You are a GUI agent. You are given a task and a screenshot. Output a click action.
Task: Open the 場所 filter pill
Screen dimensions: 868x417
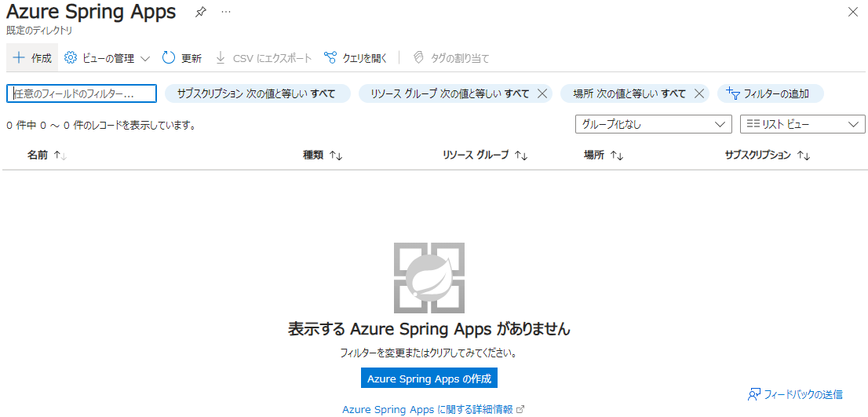629,93
